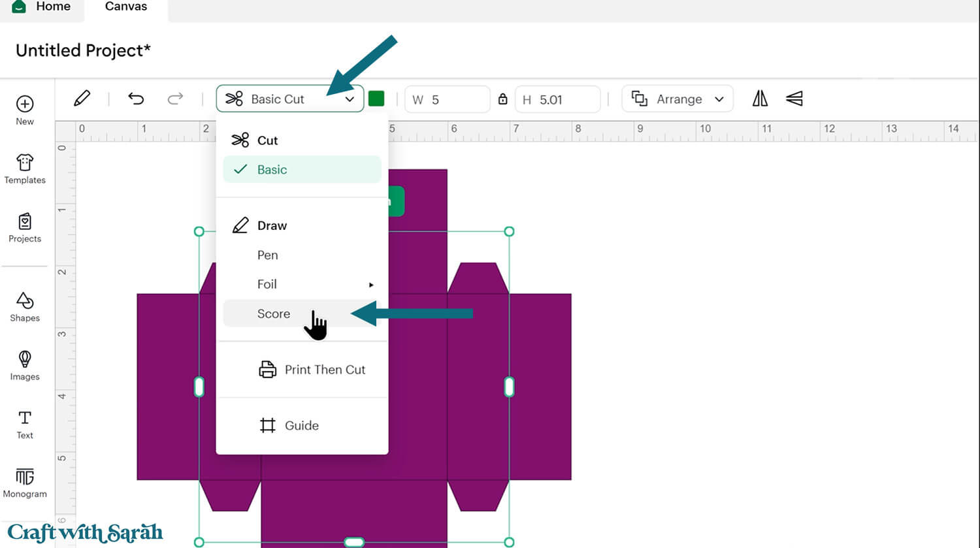
Task: Flip the selection horizontally
Action: (x=760, y=99)
